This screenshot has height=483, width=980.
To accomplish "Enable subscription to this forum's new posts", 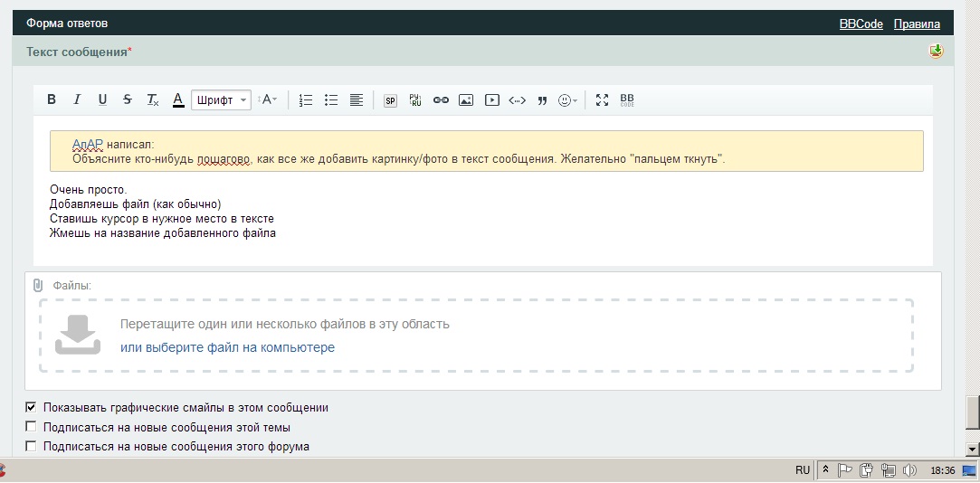I will 32,446.
